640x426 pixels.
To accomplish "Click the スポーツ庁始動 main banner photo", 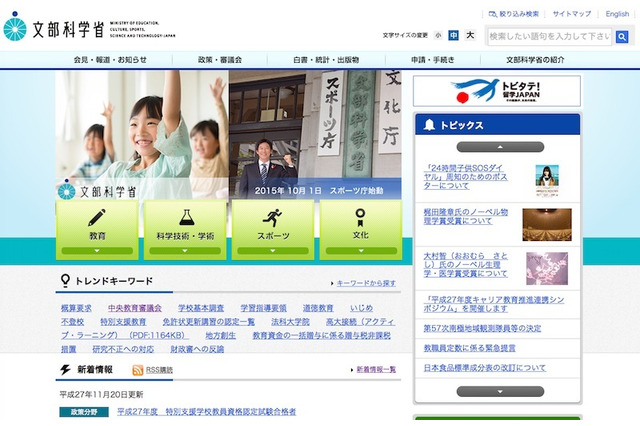I will (315, 135).
